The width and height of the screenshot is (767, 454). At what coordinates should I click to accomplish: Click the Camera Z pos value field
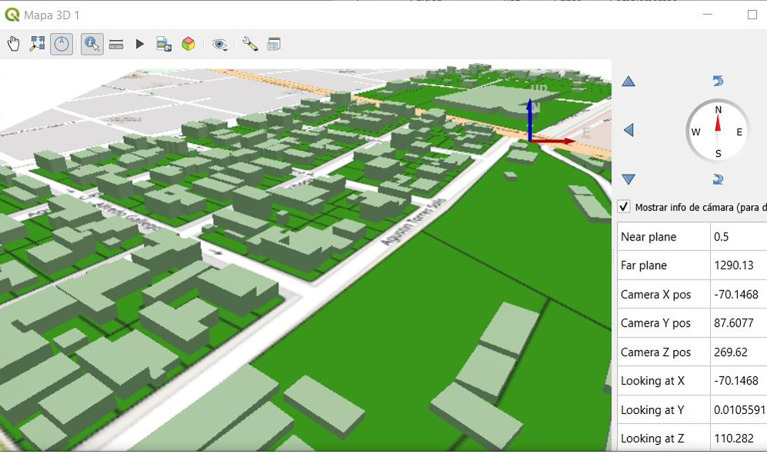click(739, 352)
